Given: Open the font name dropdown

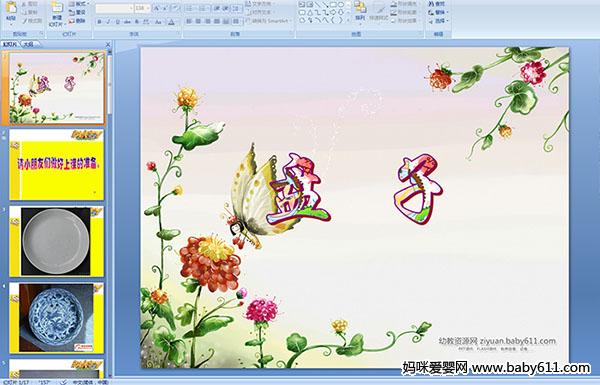Looking at the screenshot, I should (114, 8).
